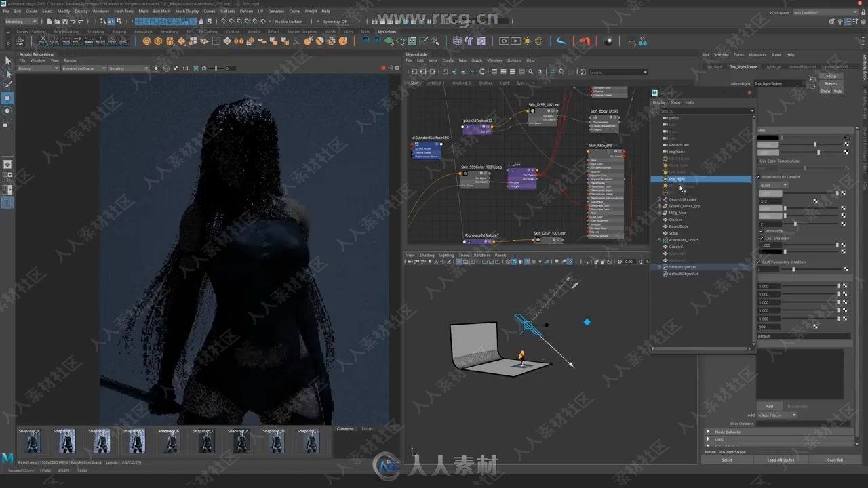Image resolution: width=868 pixels, height=488 pixels.
Task: Click the polygon cylinder shelf icon
Action: (x=170, y=41)
